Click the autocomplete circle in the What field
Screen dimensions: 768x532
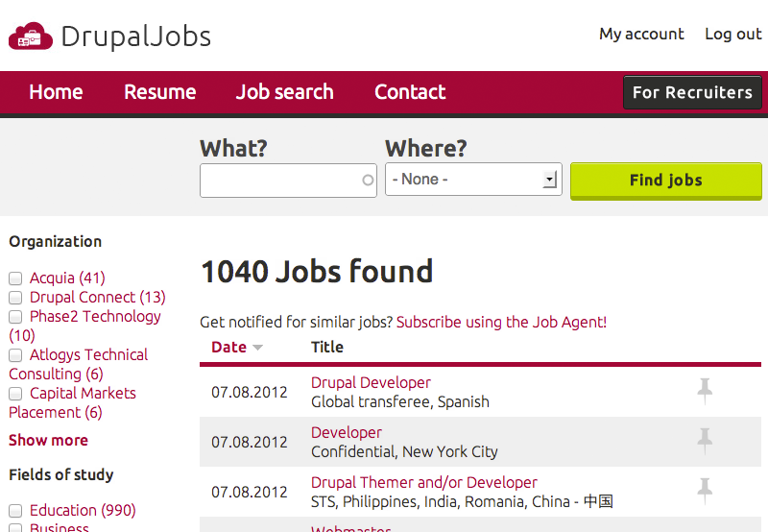(368, 181)
